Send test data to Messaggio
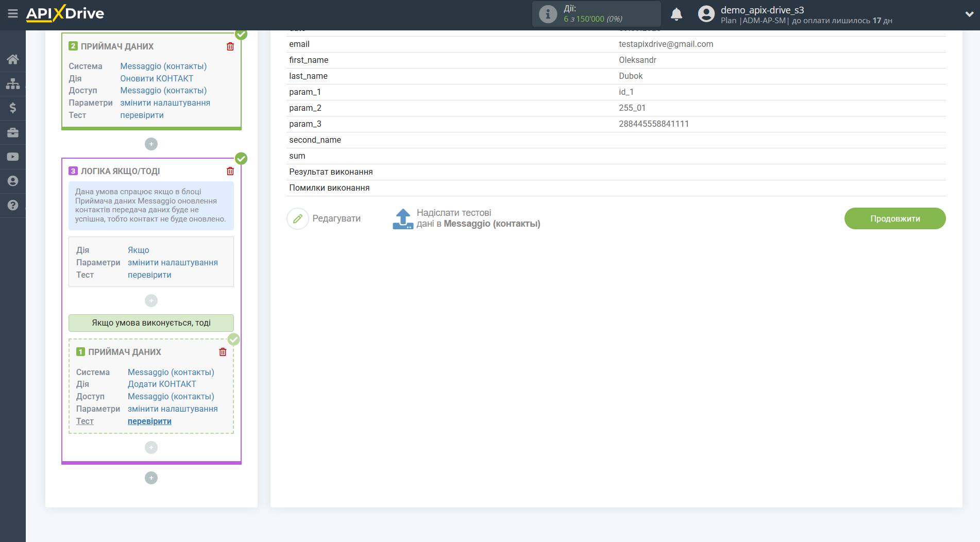Image resolution: width=980 pixels, height=542 pixels. [466, 218]
